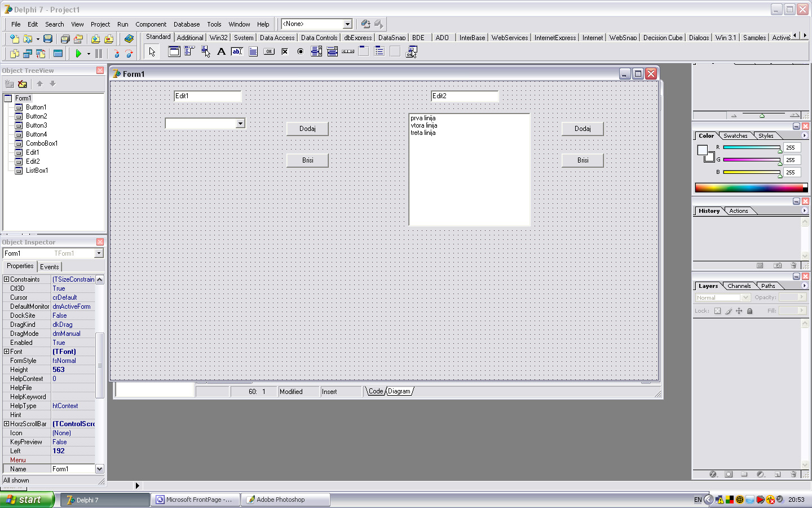This screenshot has width=812, height=508.
Task: Click Add file to project icon
Action: (x=95, y=39)
